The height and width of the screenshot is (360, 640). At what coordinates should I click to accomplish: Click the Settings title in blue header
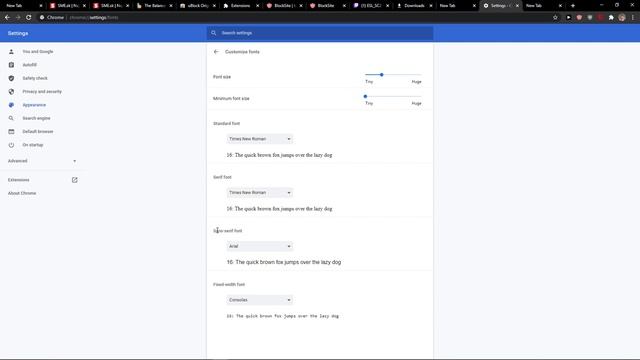click(x=18, y=33)
